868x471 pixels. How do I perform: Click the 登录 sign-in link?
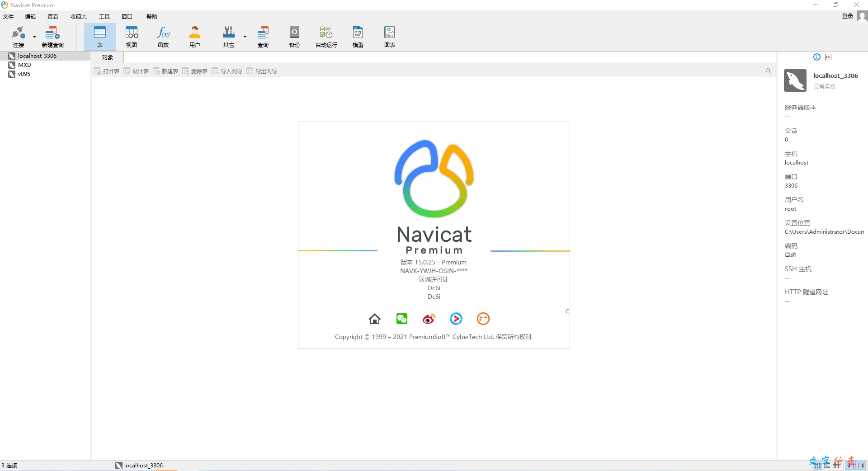pyautogui.click(x=847, y=16)
